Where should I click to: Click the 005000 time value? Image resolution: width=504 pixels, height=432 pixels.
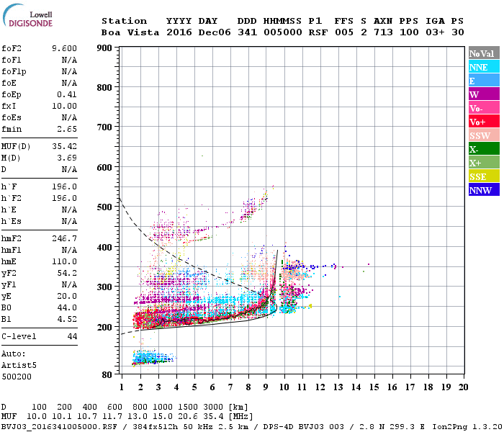click(282, 32)
